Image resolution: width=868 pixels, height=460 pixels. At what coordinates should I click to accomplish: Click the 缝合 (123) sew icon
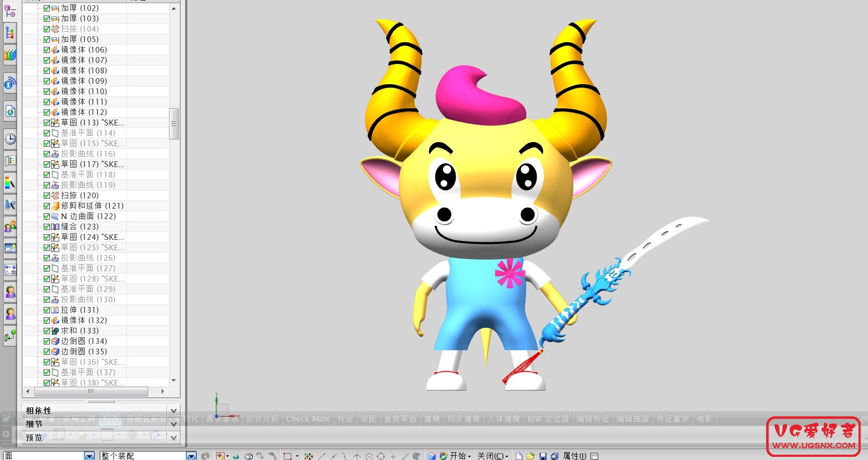coord(55,227)
